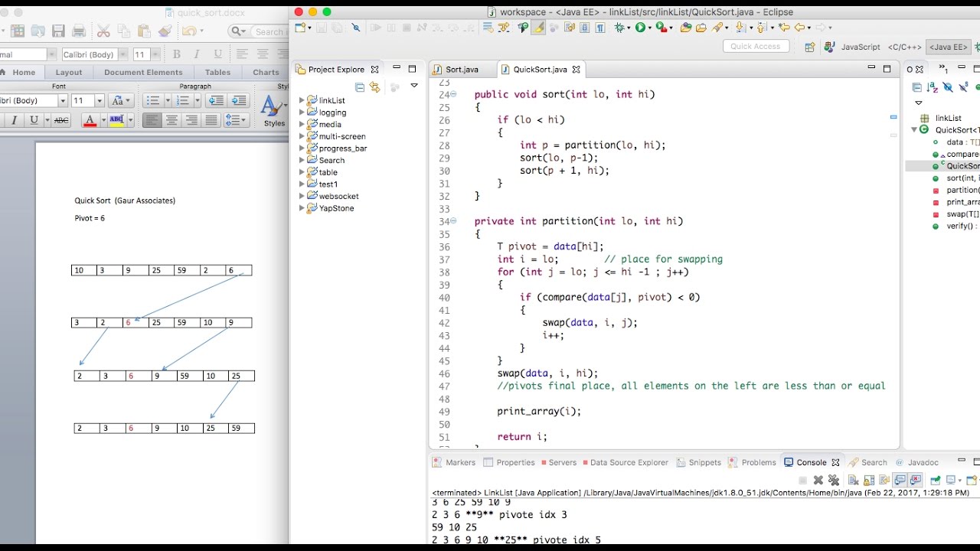This screenshot has height=551, width=980.
Task: Expand the websocket project tree node
Action: (302, 196)
